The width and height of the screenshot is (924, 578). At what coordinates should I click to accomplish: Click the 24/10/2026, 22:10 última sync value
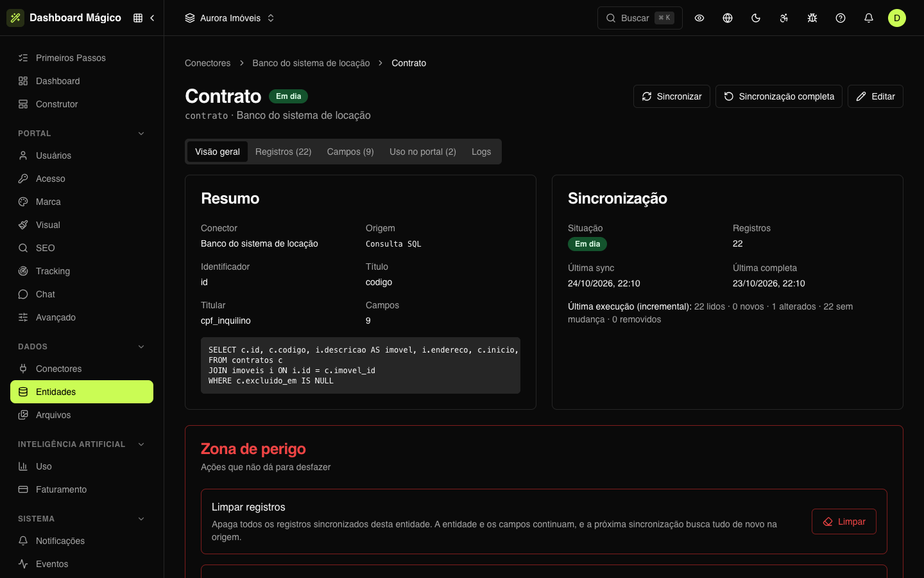pyautogui.click(x=604, y=283)
